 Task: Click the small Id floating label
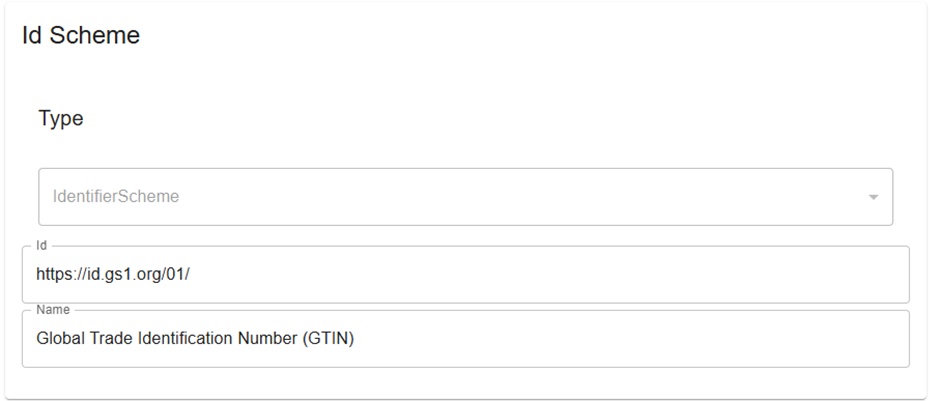[42, 245]
